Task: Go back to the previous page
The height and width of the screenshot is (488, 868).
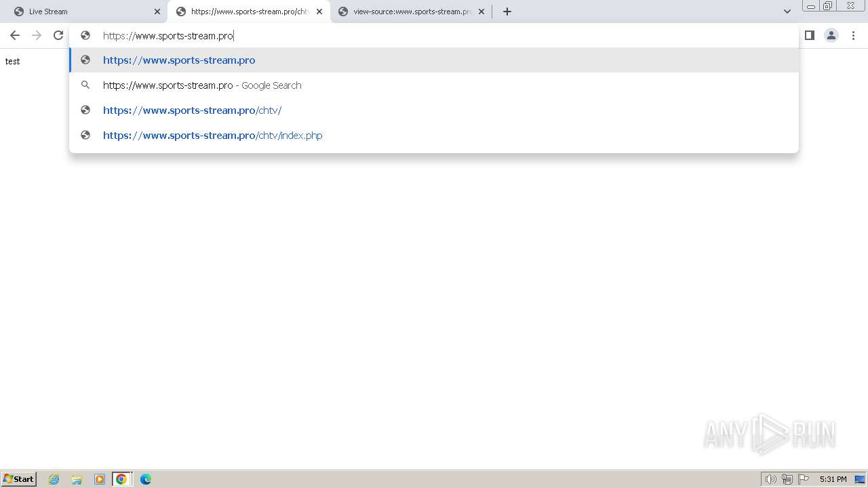Action: [x=15, y=35]
